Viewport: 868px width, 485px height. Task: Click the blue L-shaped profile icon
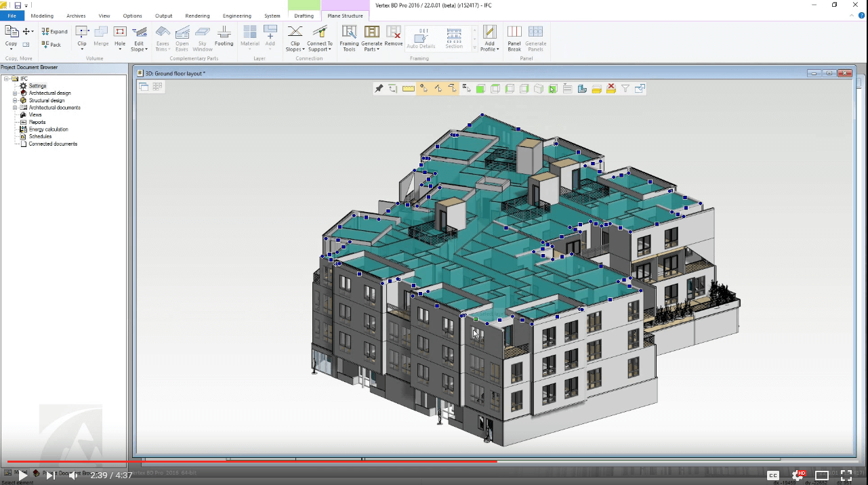[x=582, y=89]
